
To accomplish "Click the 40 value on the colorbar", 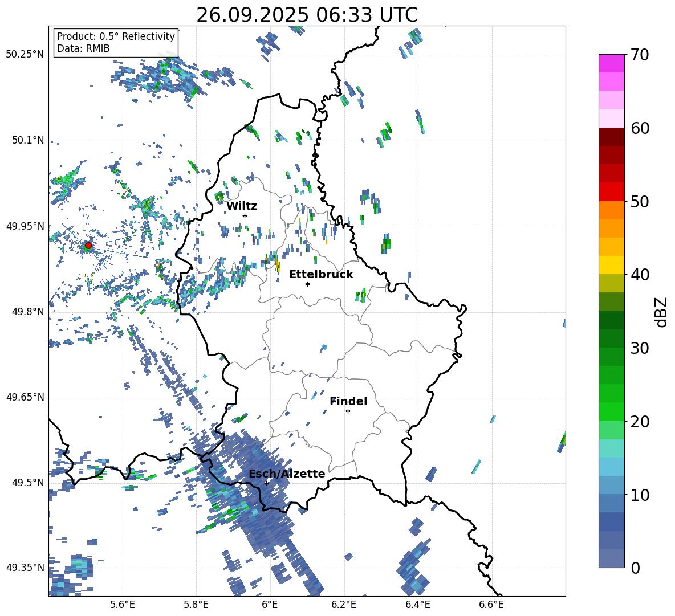I will pyautogui.click(x=640, y=275).
